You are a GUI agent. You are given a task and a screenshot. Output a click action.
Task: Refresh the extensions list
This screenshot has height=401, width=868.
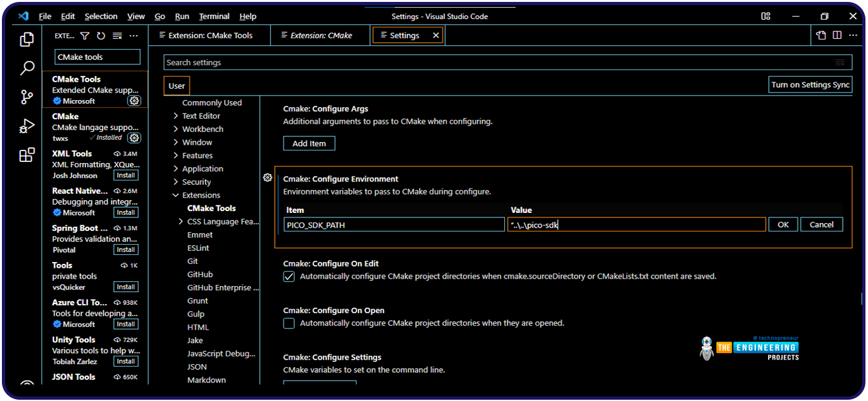pyautogui.click(x=101, y=36)
